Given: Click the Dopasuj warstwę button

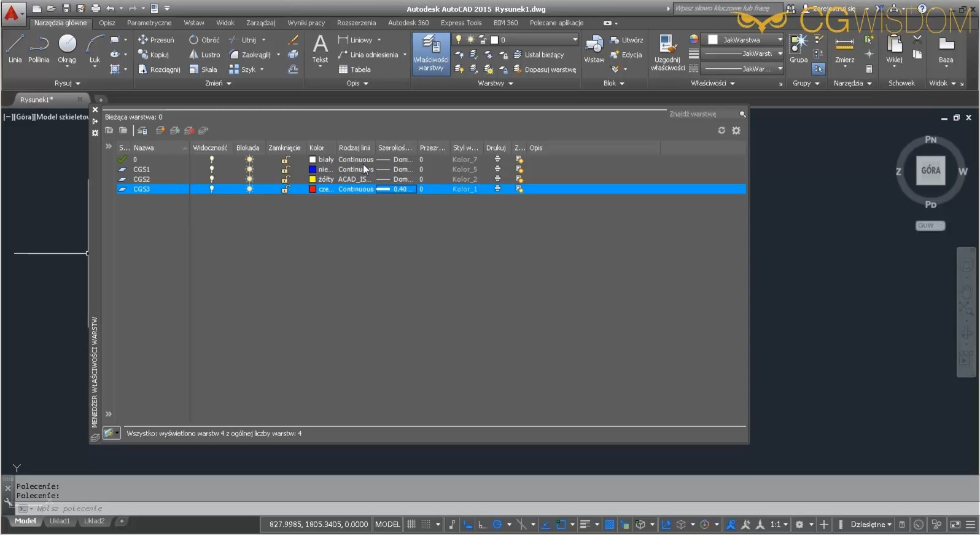Looking at the screenshot, I should point(550,69).
